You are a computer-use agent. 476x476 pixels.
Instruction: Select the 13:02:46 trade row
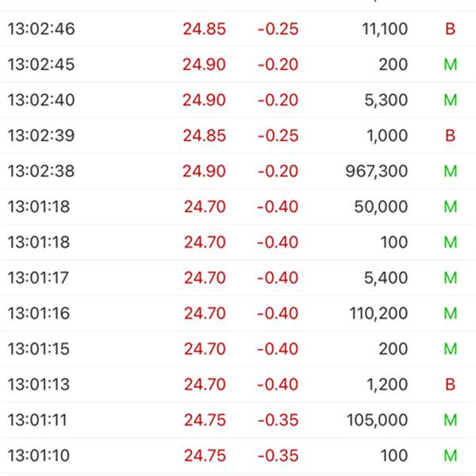coord(238,29)
